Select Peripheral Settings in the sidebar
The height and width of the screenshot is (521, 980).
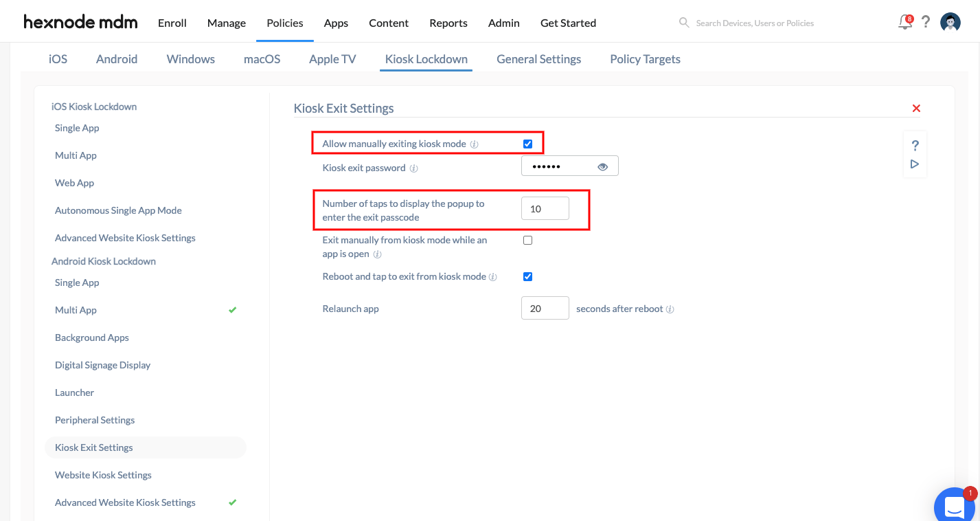click(95, 420)
